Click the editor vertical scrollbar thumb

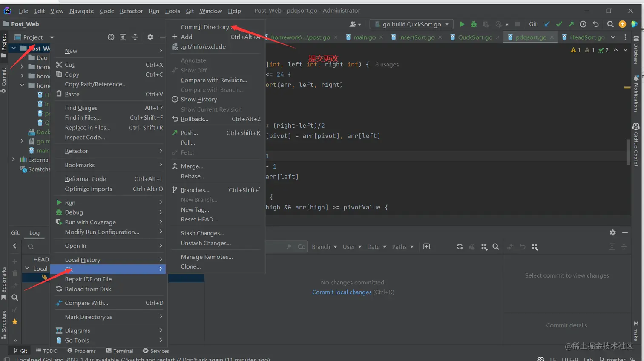[628, 152]
